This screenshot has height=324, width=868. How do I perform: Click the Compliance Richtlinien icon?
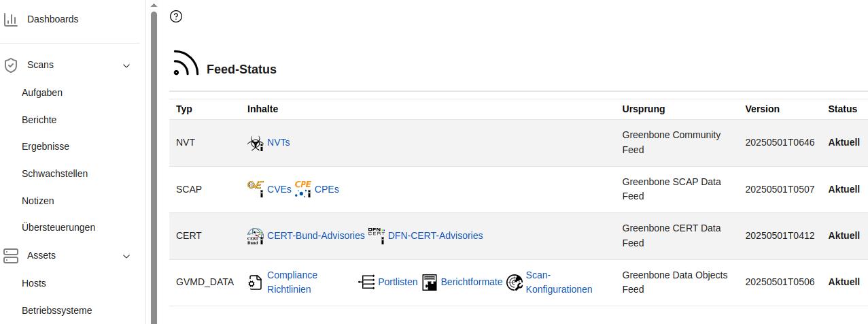[255, 282]
